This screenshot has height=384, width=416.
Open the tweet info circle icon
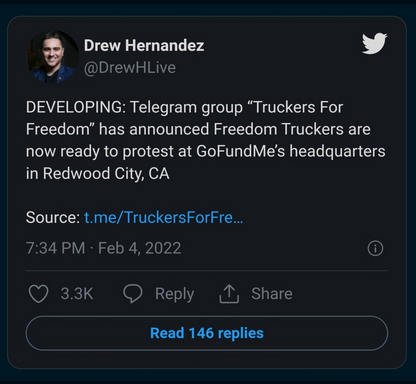click(x=375, y=248)
